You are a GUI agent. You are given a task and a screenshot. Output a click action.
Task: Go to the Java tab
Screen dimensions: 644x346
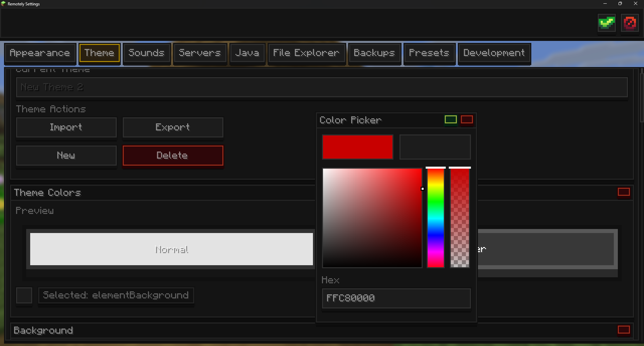[247, 53]
